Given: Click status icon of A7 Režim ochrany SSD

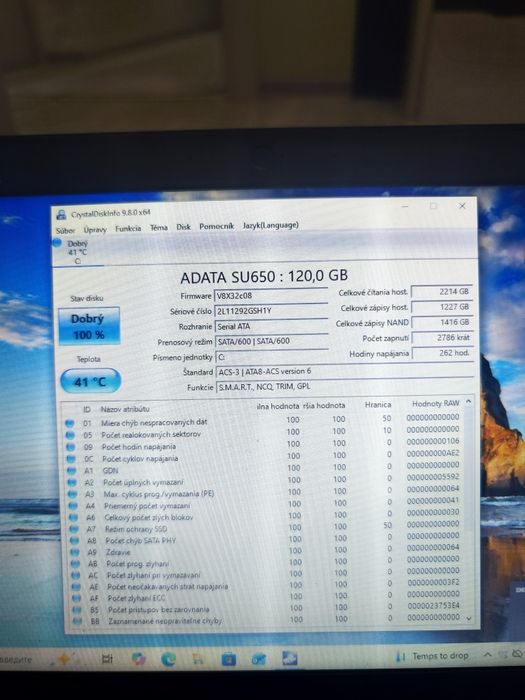Looking at the screenshot, I should click(x=73, y=529).
